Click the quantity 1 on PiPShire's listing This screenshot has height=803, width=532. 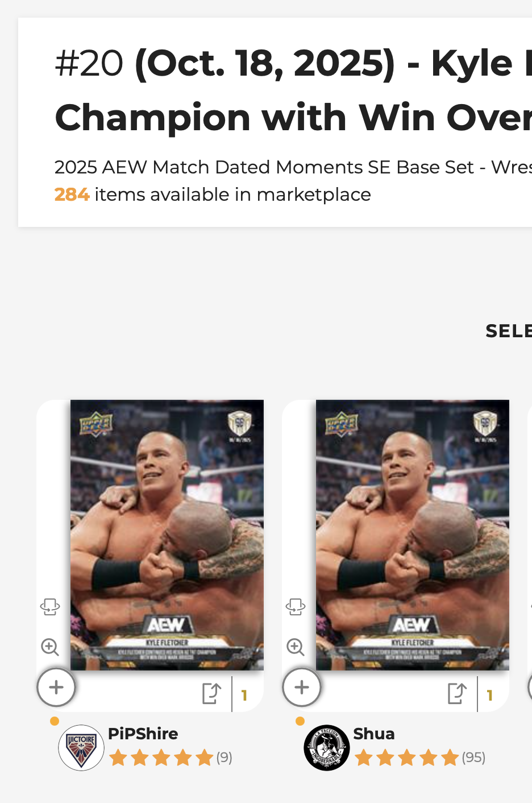(x=244, y=695)
